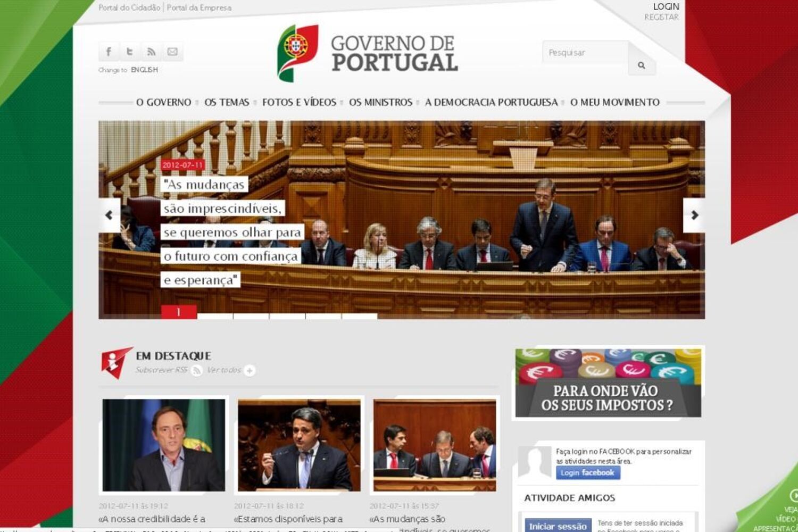Open FOTOS E VÍDEOS menu
The width and height of the screenshot is (798, 532).
[x=299, y=102]
